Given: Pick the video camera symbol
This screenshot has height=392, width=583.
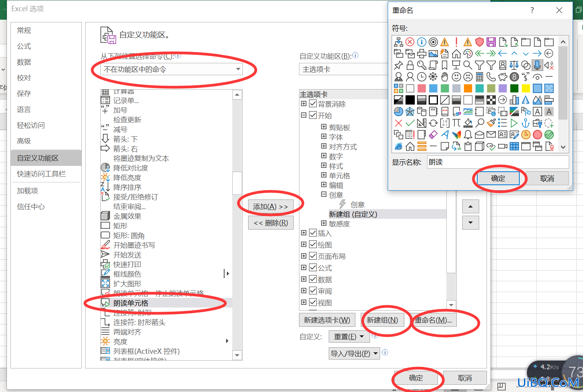Looking at the screenshot, I should [x=503, y=146].
